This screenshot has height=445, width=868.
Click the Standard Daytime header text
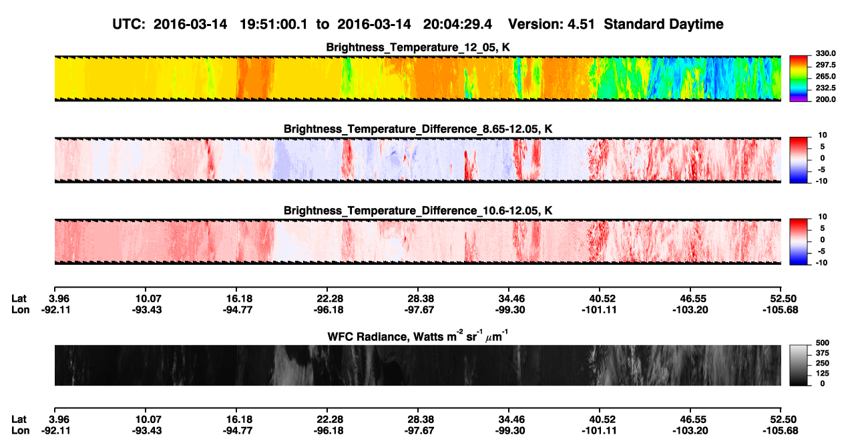pyautogui.click(x=663, y=24)
